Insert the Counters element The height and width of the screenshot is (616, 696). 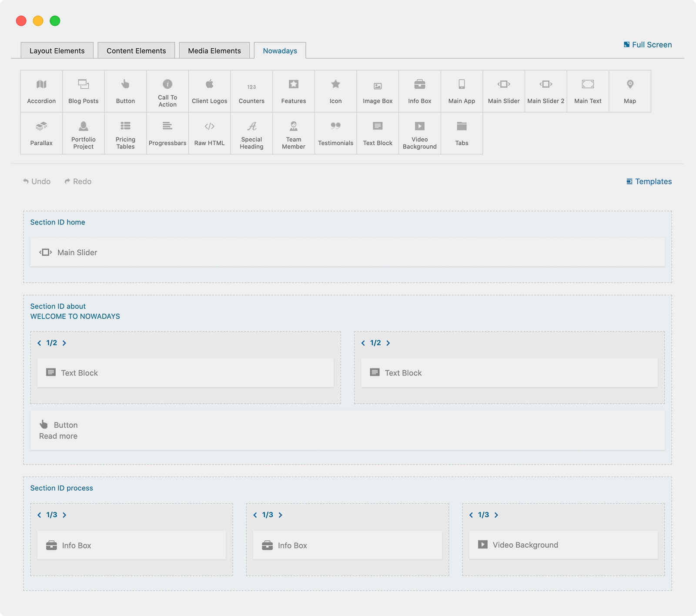coord(251,91)
